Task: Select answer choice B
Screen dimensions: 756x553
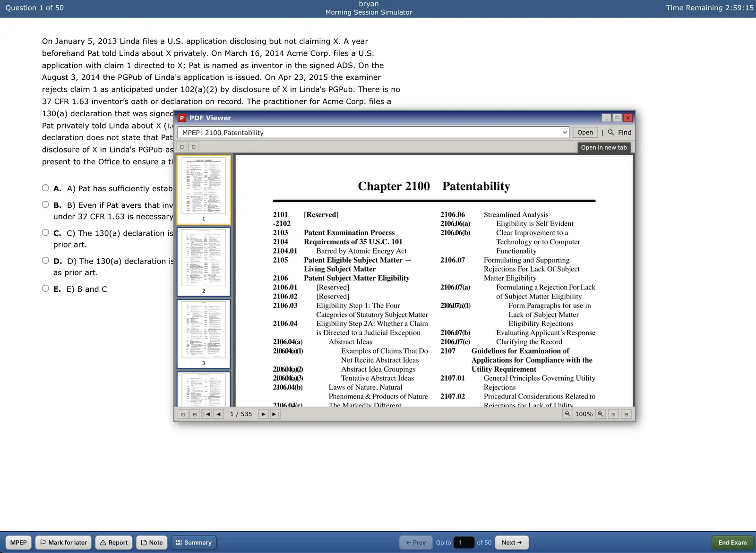Action: click(x=45, y=204)
